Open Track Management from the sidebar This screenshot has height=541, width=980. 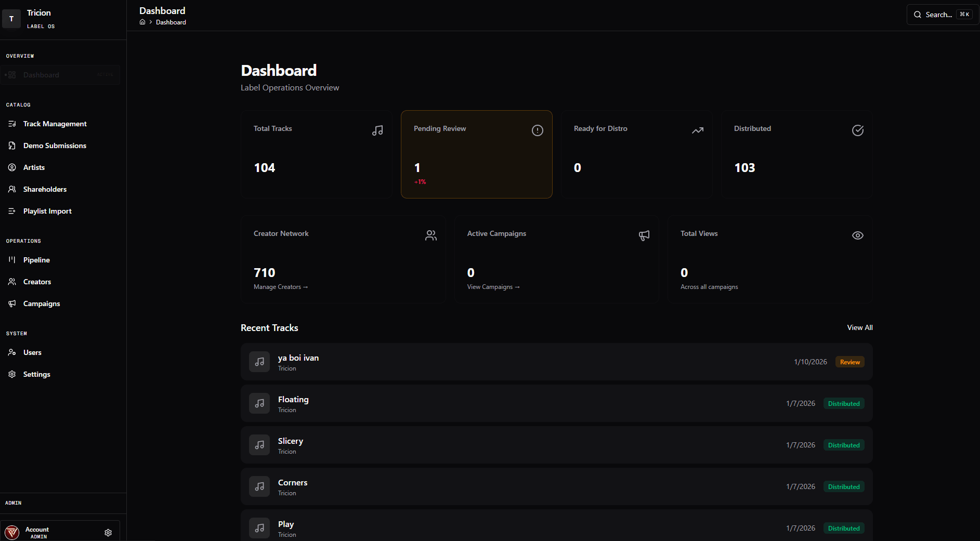coord(55,124)
